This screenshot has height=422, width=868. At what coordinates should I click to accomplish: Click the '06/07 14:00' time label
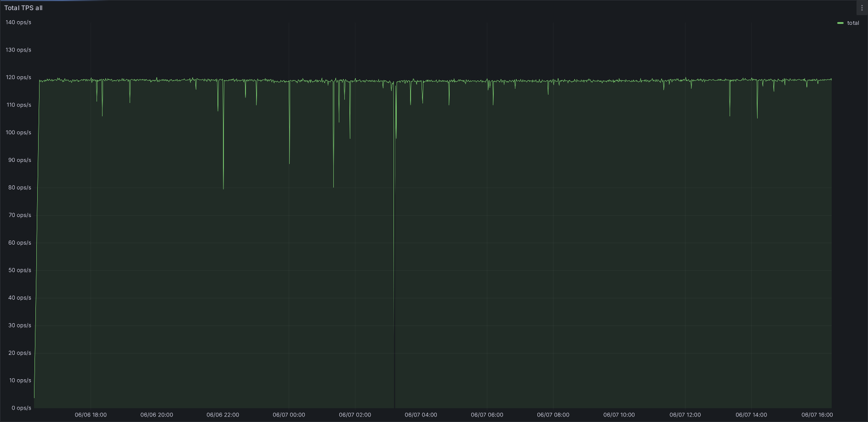[751, 415]
